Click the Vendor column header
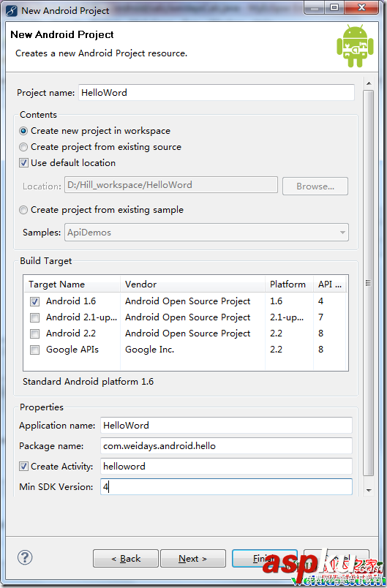 [x=192, y=284]
